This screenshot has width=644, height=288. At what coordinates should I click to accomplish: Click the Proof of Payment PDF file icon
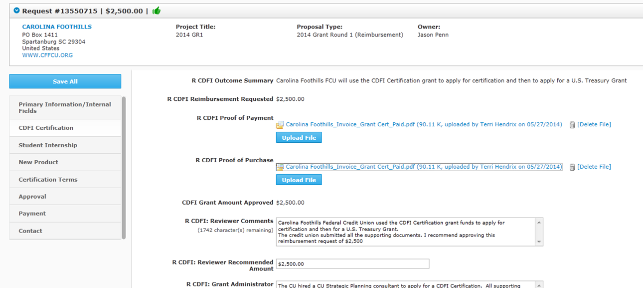pyautogui.click(x=280, y=125)
